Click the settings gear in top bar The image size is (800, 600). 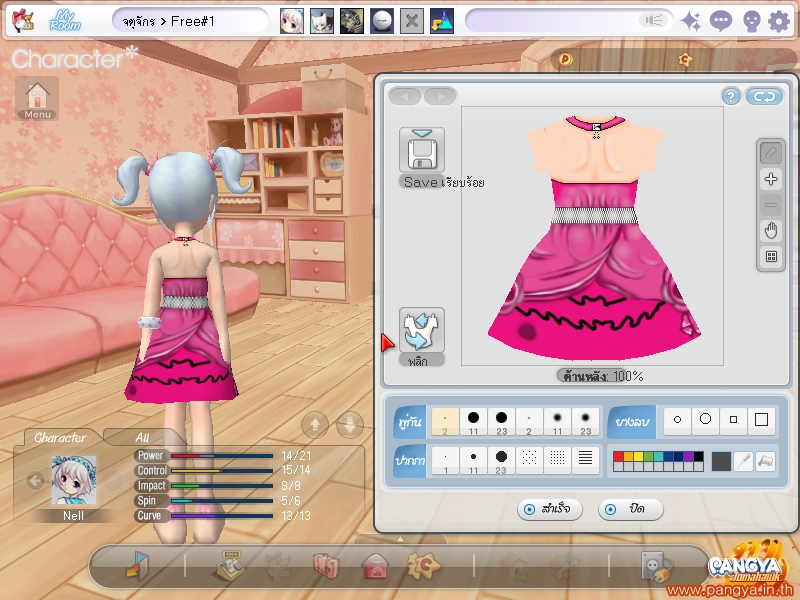[x=779, y=21]
